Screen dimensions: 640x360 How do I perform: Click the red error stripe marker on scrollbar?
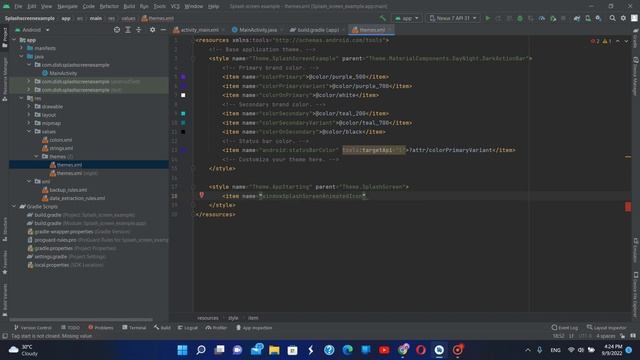628,207
